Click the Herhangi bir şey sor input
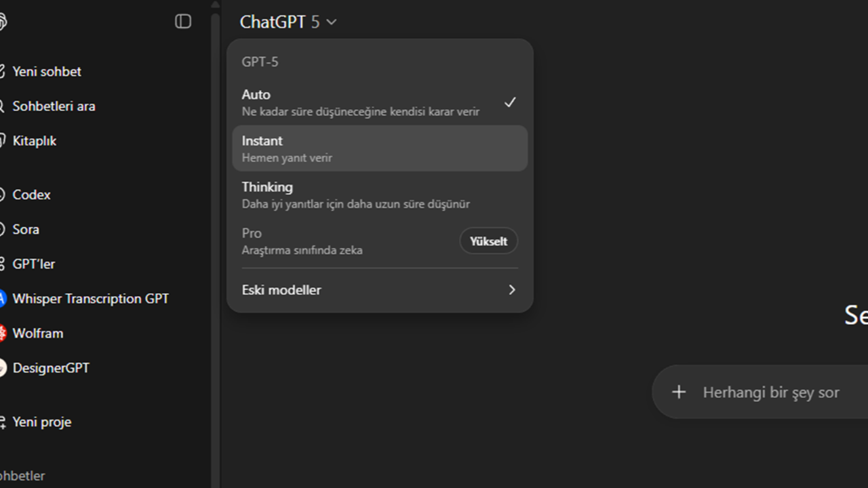Image resolution: width=868 pixels, height=488 pixels. (x=771, y=392)
